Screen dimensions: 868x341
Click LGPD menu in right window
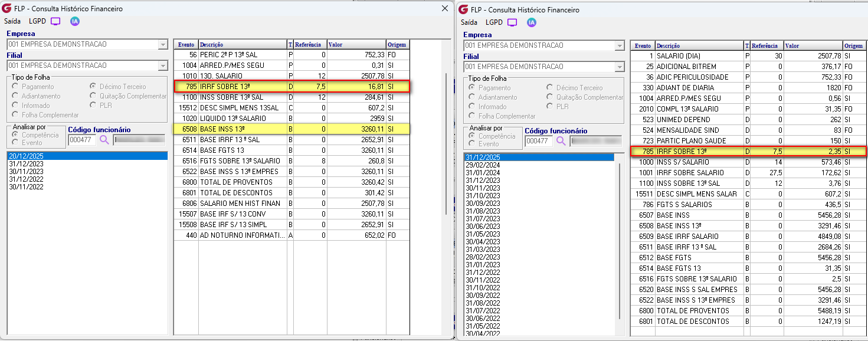pos(494,22)
